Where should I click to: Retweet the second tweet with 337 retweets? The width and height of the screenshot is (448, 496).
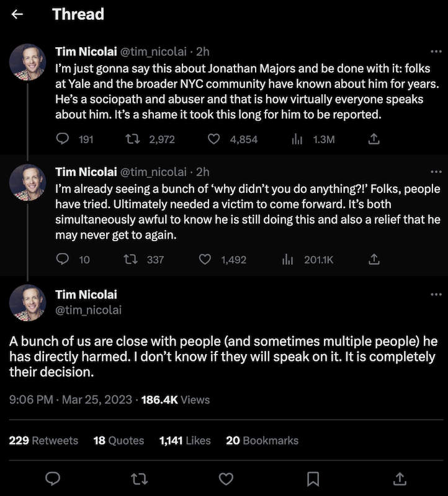pyautogui.click(x=132, y=259)
